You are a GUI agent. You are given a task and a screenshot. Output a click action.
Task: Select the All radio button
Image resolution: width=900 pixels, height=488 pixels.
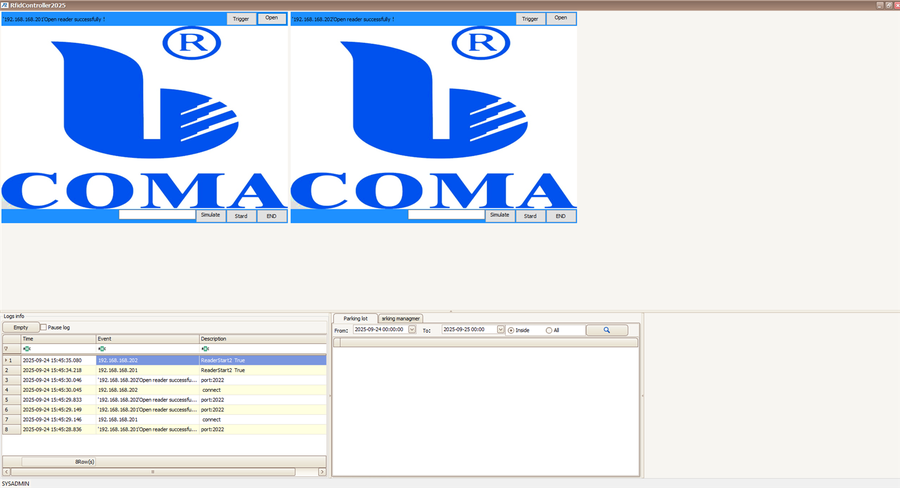pyautogui.click(x=549, y=331)
